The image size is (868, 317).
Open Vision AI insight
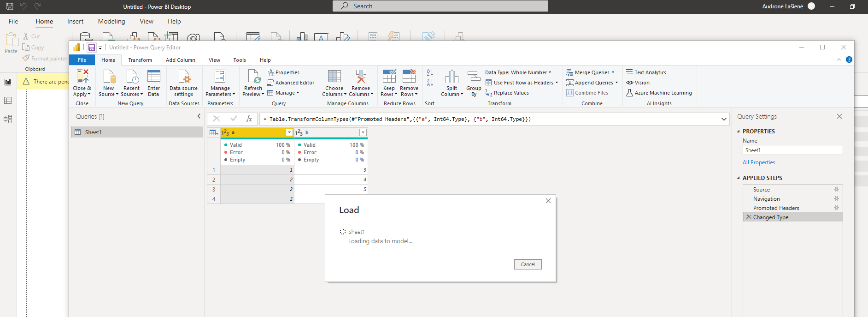[638, 83]
